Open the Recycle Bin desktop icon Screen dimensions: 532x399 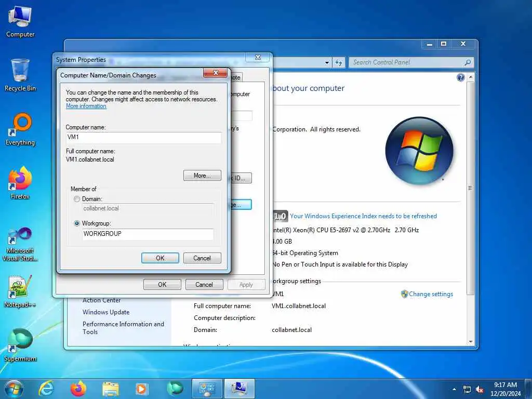coord(20,75)
